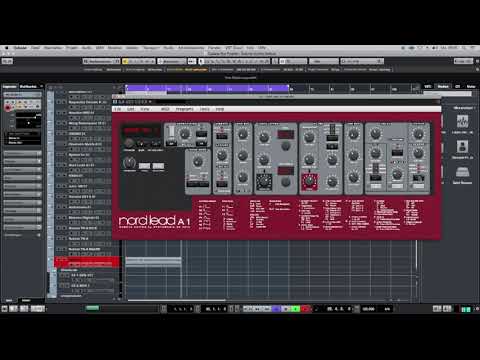This screenshot has width=480, height=360.
Task: Open the VSTi tab in right zone
Action: click(428, 86)
